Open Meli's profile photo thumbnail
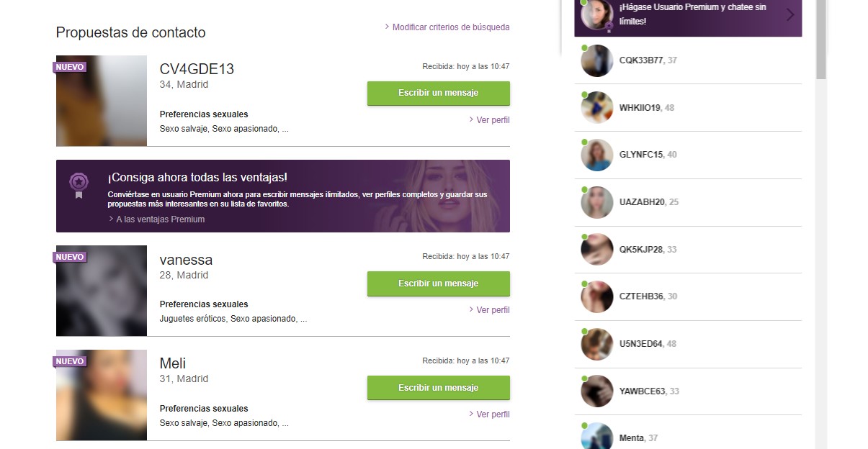The width and height of the screenshot is (868, 449). pos(102,395)
